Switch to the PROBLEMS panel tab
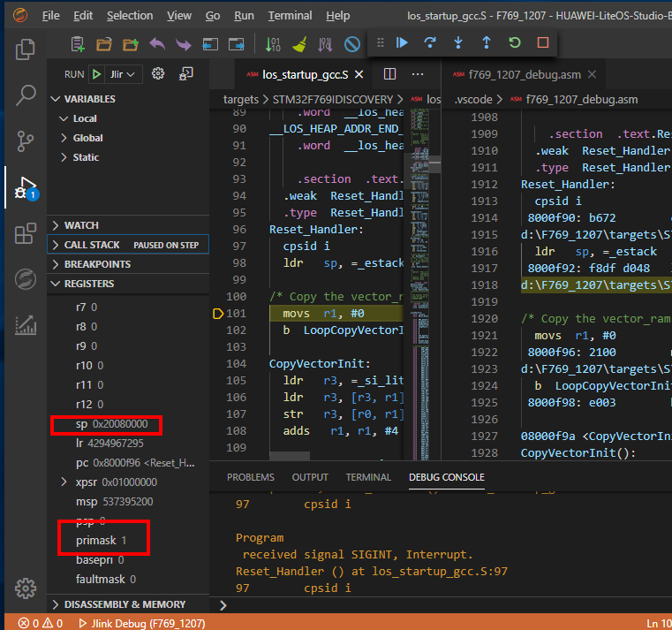Viewport: 672px width, 630px height. (x=251, y=477)
